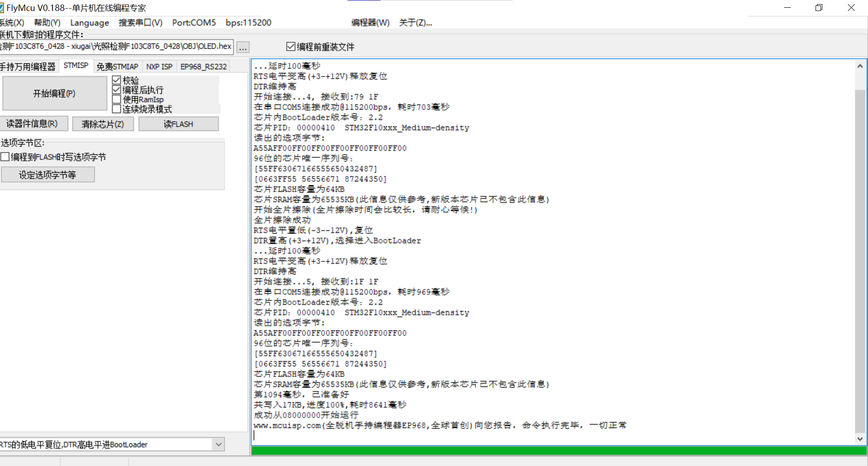Enable 编程到FLASH时写选项字节 checkbox
The image size is (868, 466).
[x=5, y=157]
